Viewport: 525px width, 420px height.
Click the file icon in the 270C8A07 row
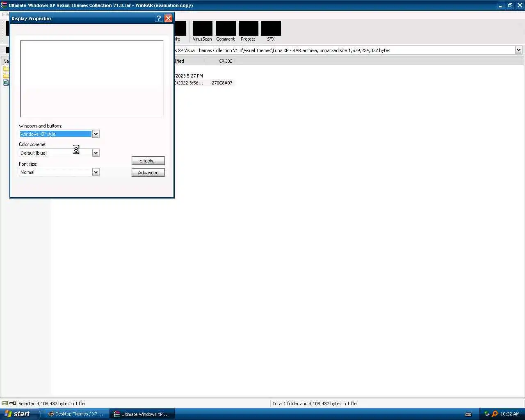click(6, 82)
